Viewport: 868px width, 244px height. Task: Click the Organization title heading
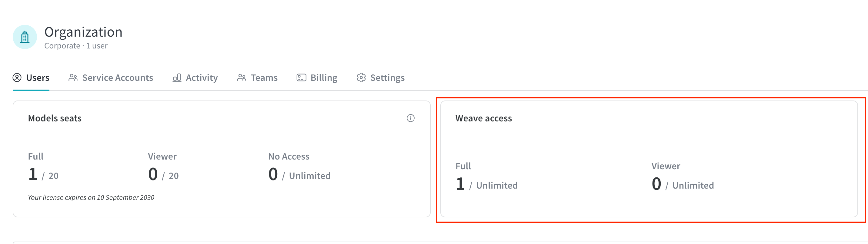[84, 32]
